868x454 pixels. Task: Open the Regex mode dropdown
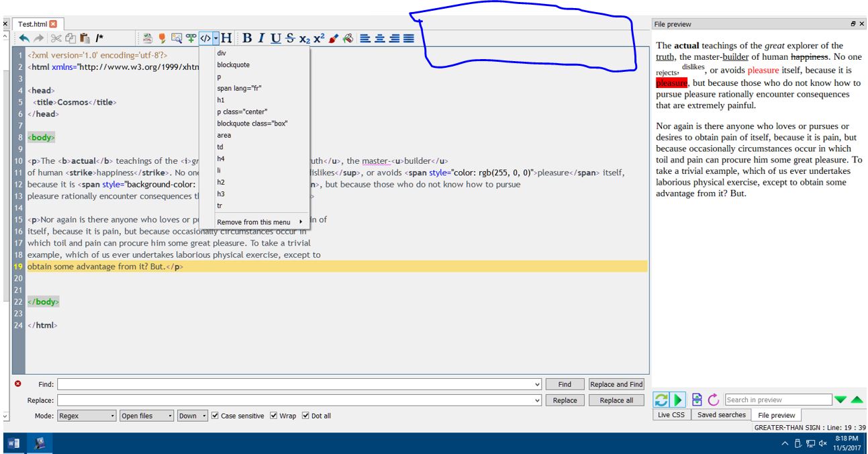[x=87, y=416]
